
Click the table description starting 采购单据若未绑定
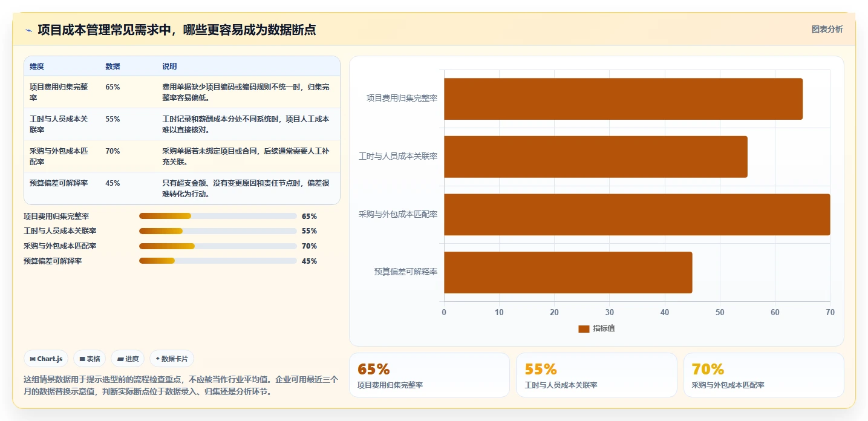click(246, 156)
